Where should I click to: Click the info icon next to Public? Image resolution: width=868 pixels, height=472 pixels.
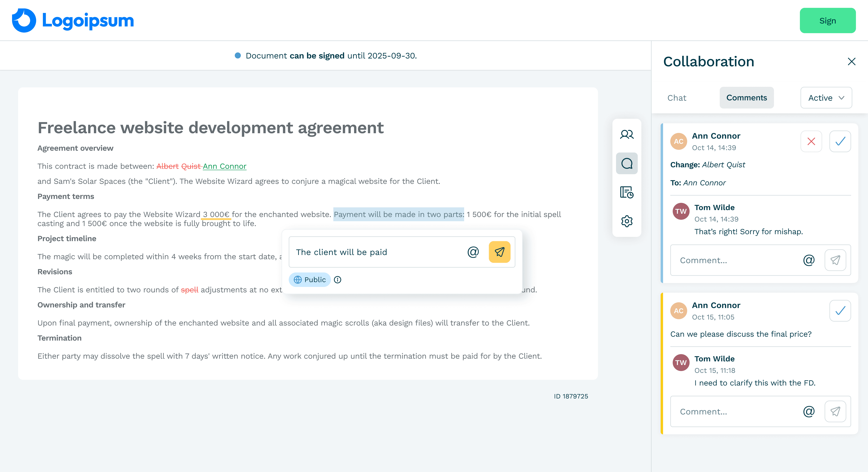(337, 280)
